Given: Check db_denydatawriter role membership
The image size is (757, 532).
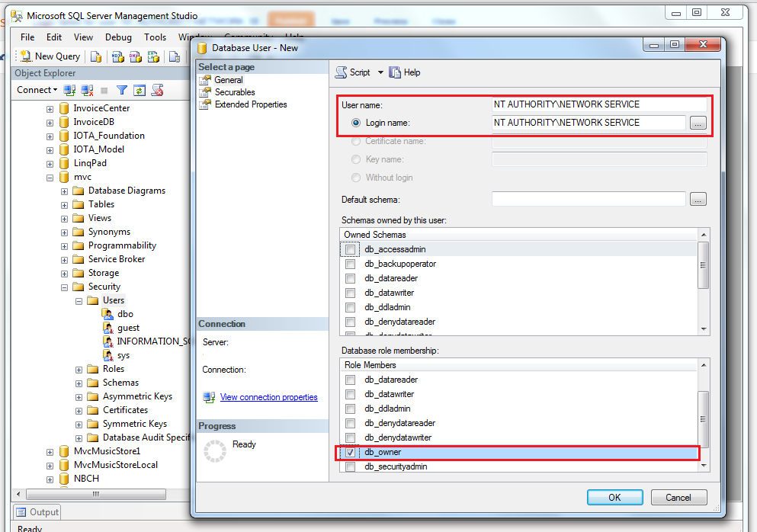Looking at the screenshot, I should click(x=351, y=437).
